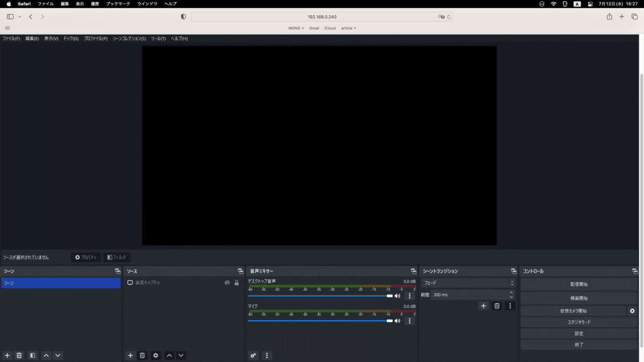Add a new scene with the plus icon
Viewport: 644px width, 362px height.
pos(7,356)
